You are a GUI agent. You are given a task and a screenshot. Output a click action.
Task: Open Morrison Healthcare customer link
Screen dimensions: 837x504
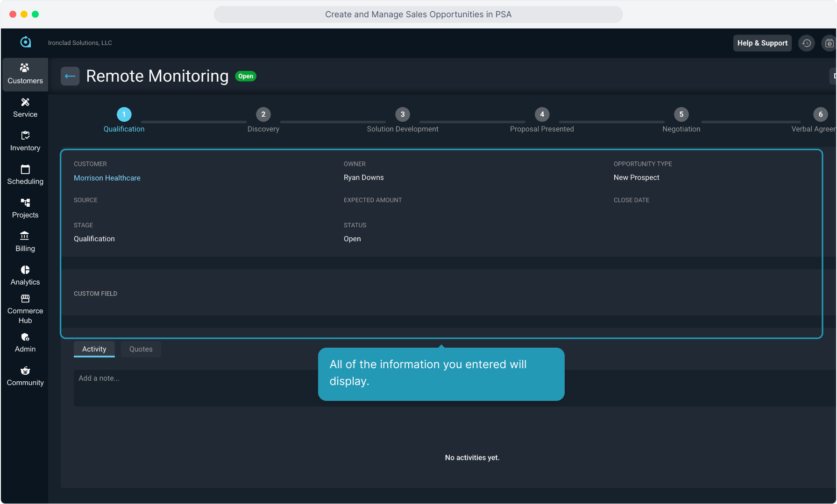click(107, 178)
